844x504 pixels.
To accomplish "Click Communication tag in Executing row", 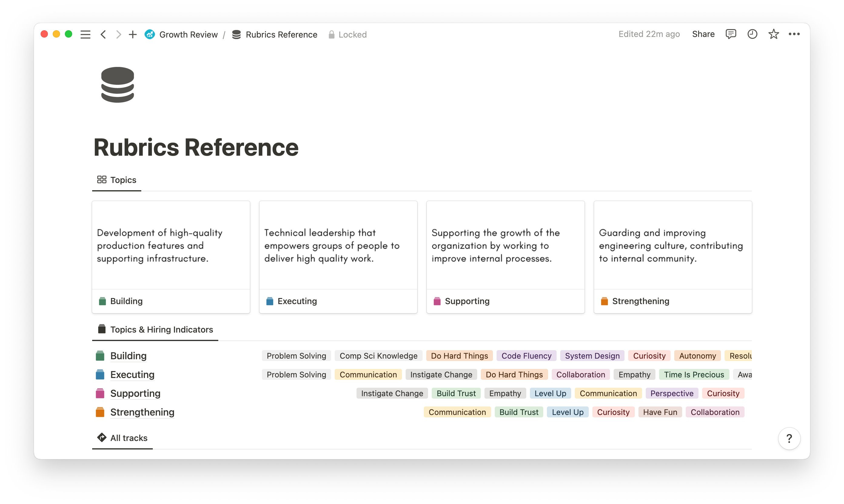I will [368, 374].
